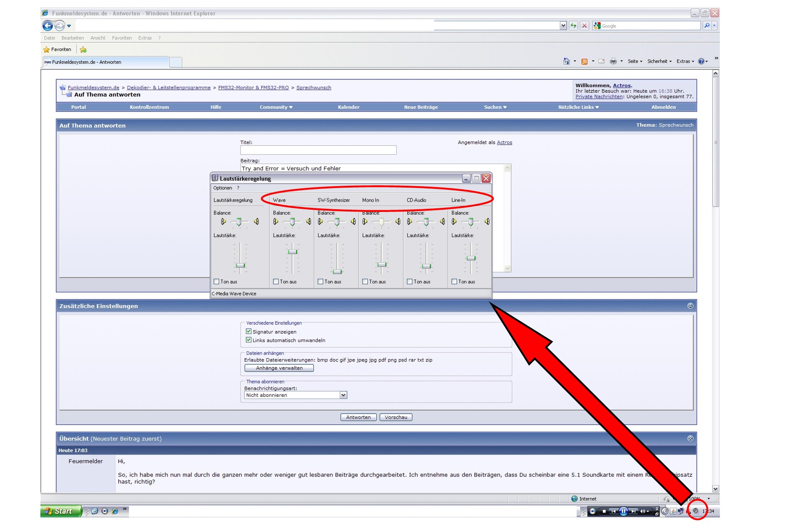Open the Sicherheit toolbar dropdown
Screen dimensions: 798x532
[x=659, y=62]
